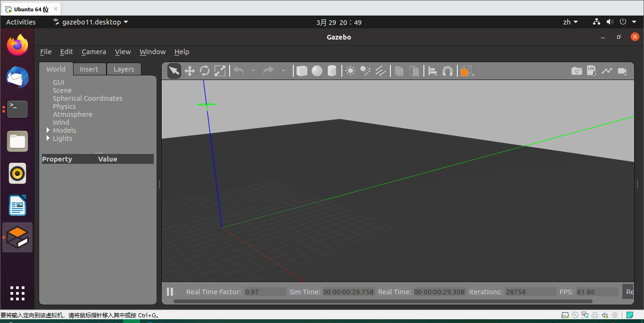The height and width of the screenshot is (323, 644).
Task: Insert a box shape
Action: 302,71
